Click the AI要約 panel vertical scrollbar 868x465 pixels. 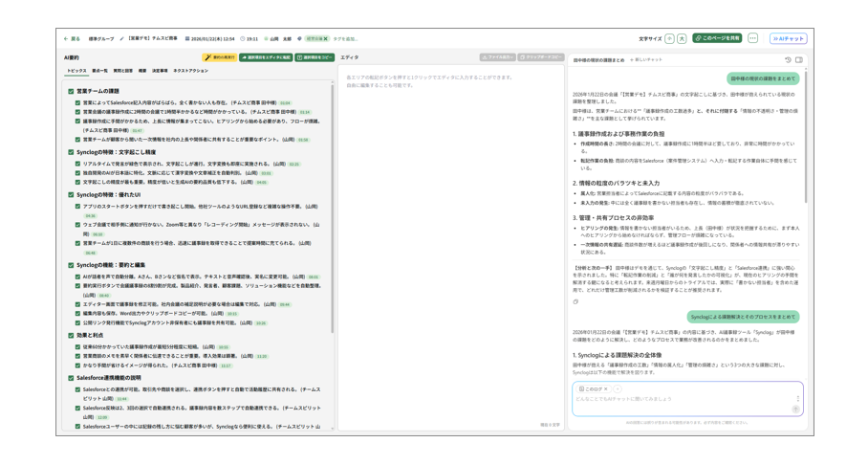332,208
